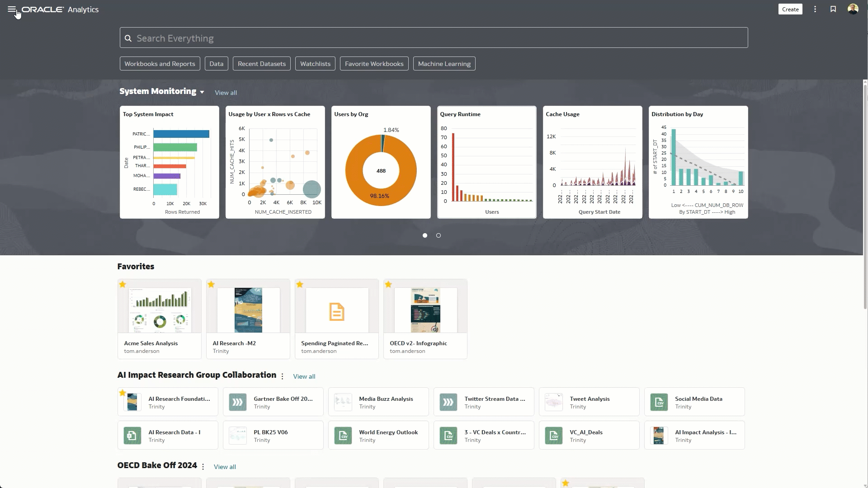Select the Workbooks and Reports filter

pyautogui.click(x=160, y=64)
